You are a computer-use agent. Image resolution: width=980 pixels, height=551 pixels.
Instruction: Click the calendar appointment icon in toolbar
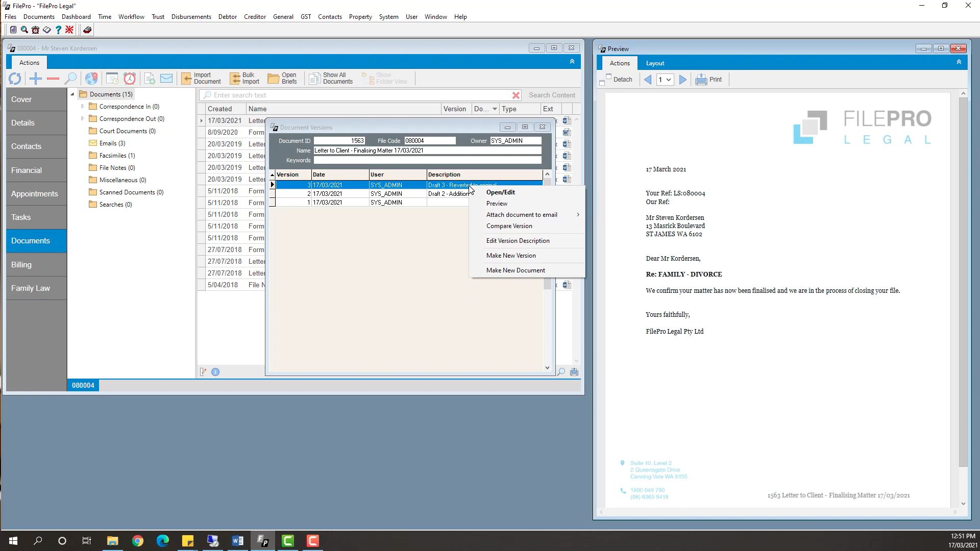coord(112,79)
